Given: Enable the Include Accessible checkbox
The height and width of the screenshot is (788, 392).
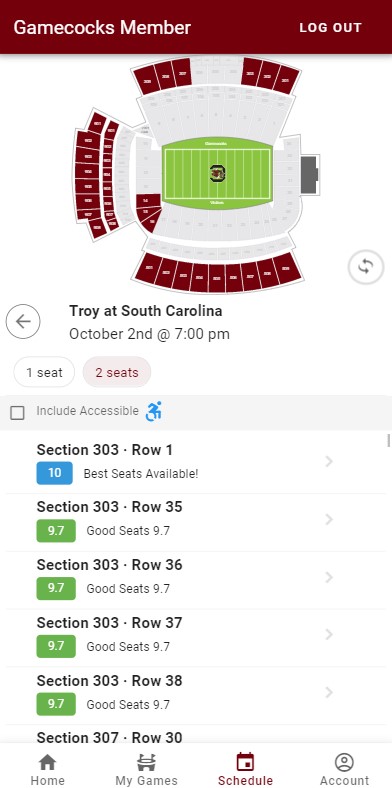Looking at the screenshot, I should (18, 413).
